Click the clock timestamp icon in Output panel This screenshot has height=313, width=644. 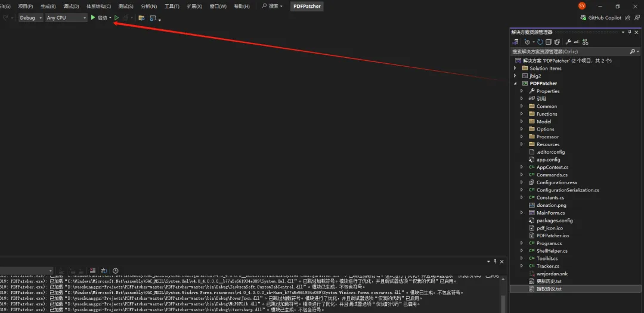(116, 271)
